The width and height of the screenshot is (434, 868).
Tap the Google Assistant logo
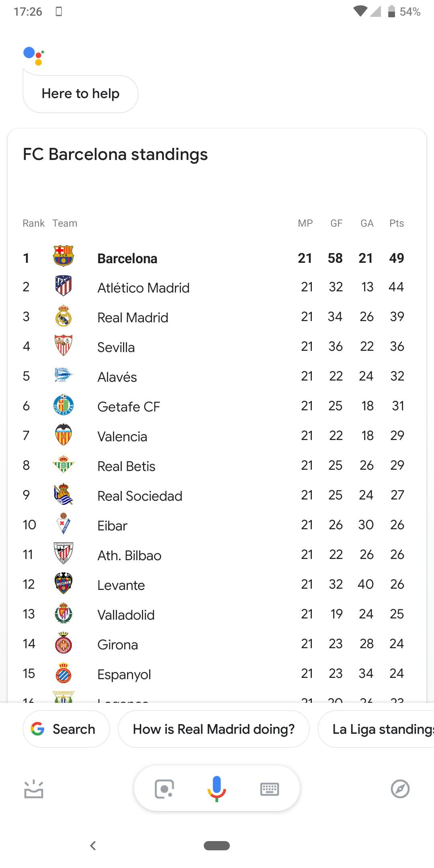(34, 55)
